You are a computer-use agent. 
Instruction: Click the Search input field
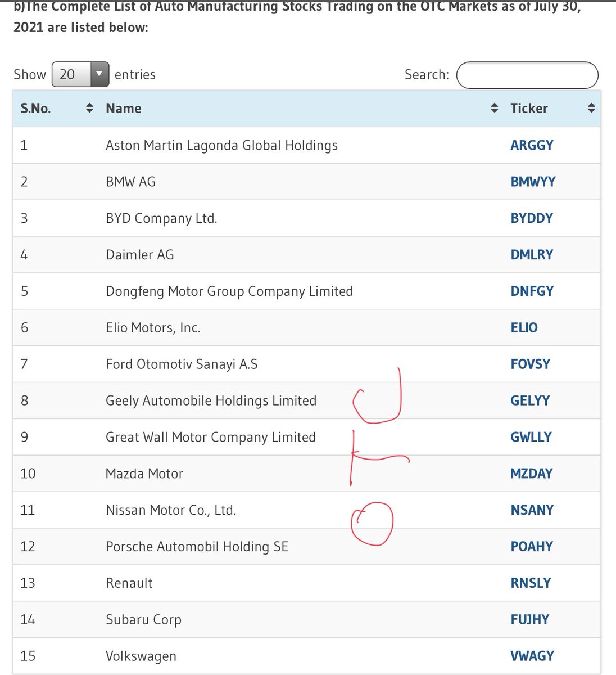click(x=527, y=75)
